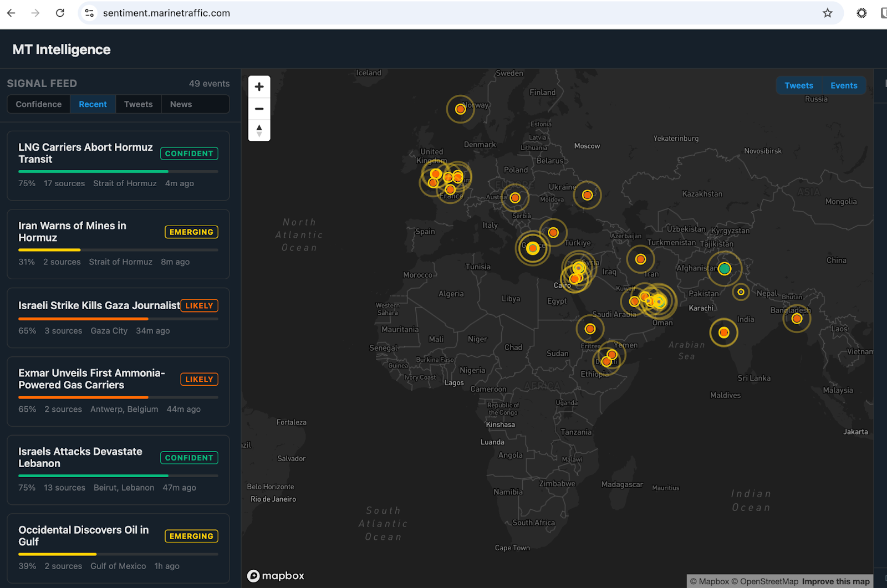Select the green event marker near Afghanistan

[725, 269]
